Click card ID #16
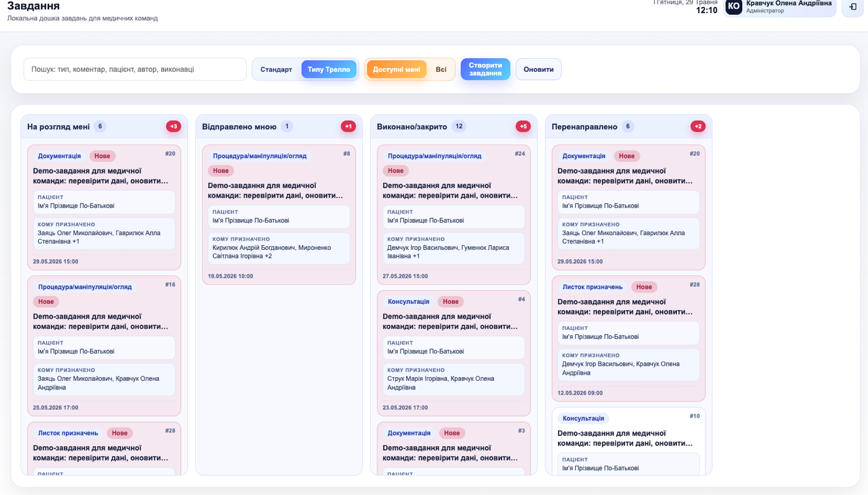 pos(170,285)
